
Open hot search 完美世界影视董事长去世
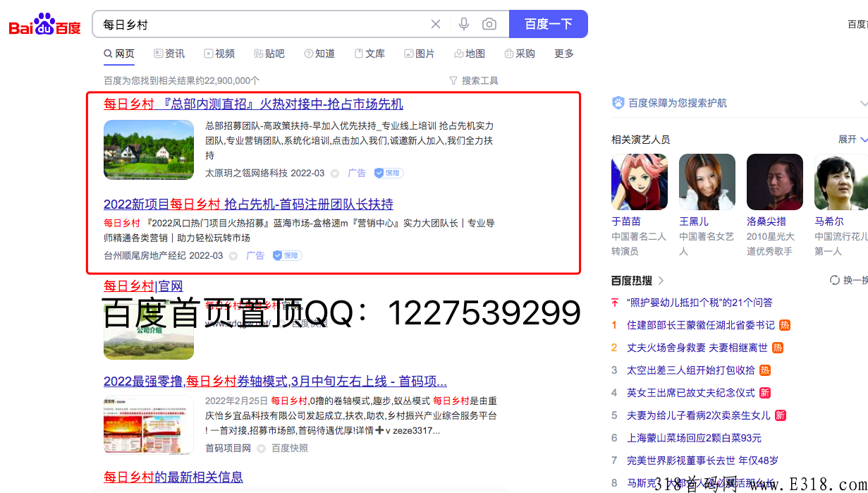tap(703, 461)
